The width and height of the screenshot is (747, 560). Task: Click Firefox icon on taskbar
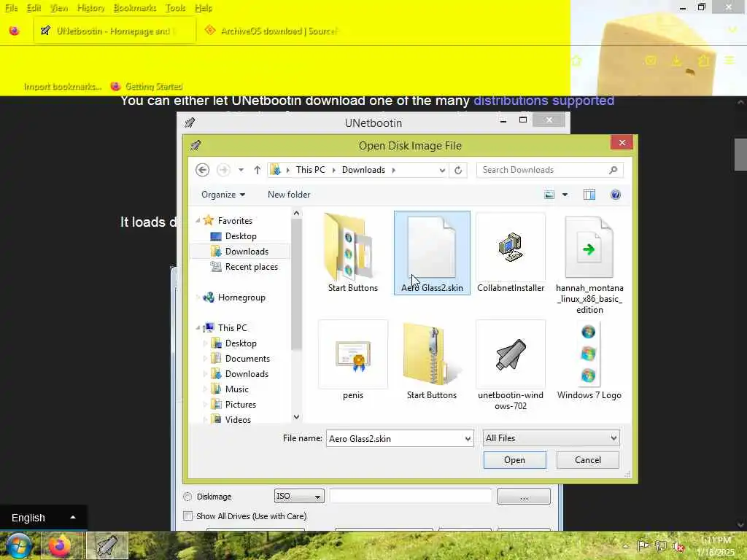click(61, 545)
